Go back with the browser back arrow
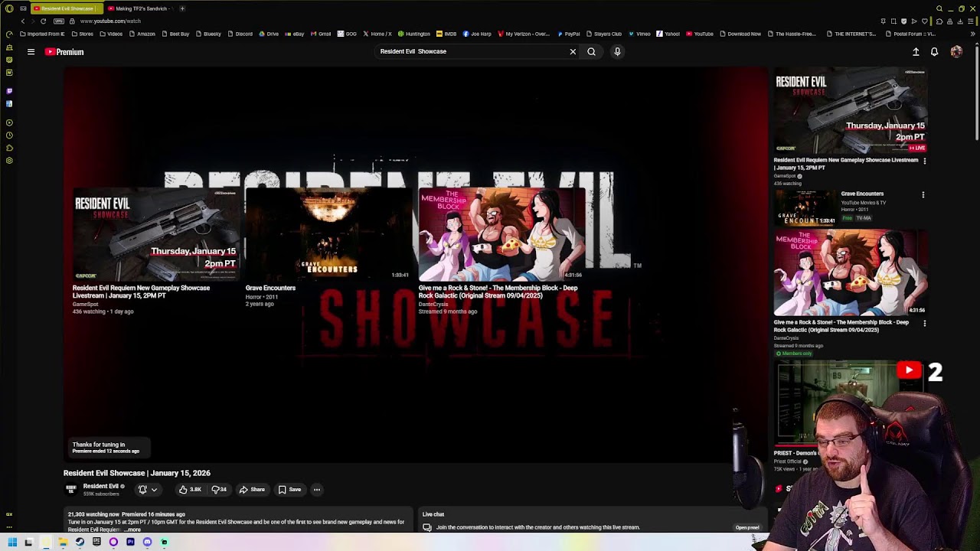 23,21
